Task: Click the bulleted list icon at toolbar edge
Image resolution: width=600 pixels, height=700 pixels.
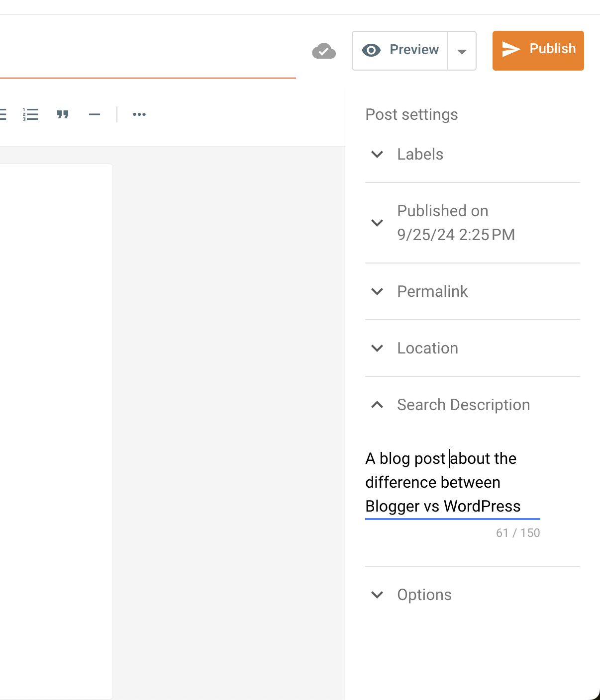Action: tap(2, 114)
